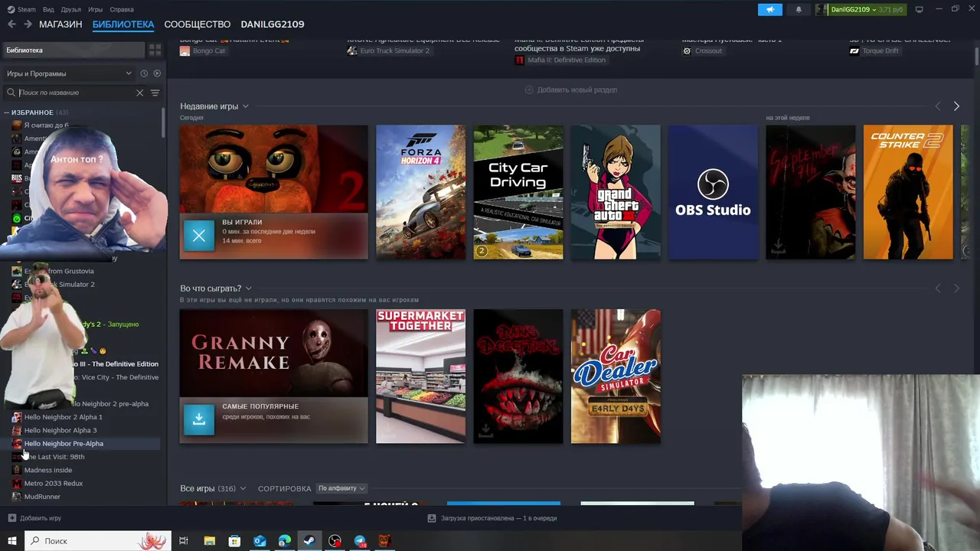Select Hello Neighbor Pre-Alpha in list
Image resolution: width=980 pixels, height=551 pixels.
64,444
